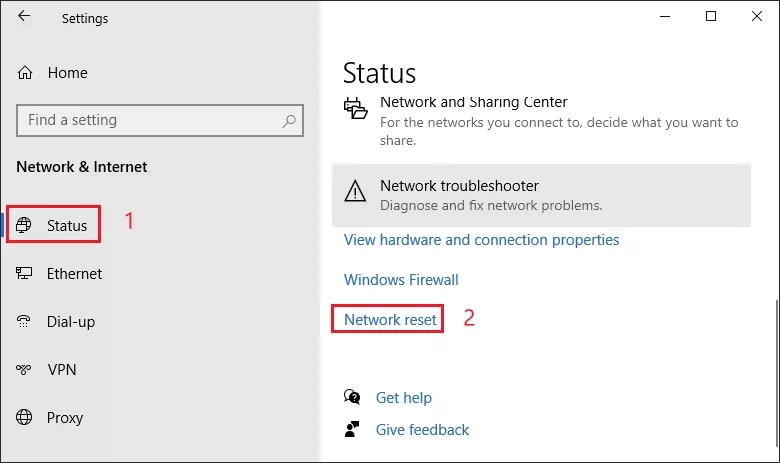Open the Give feedback link
This screenshot has height=463, width=780.
point(422,429)
